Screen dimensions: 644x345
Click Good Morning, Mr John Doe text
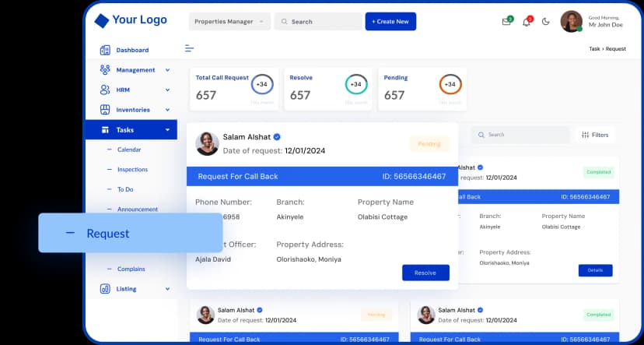[605, 21]
